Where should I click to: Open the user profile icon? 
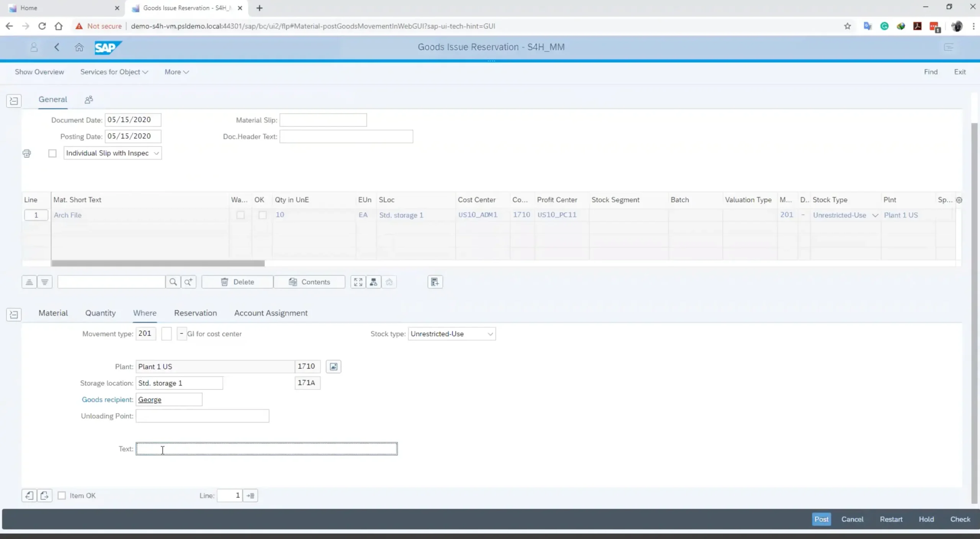tap(34, 47)
